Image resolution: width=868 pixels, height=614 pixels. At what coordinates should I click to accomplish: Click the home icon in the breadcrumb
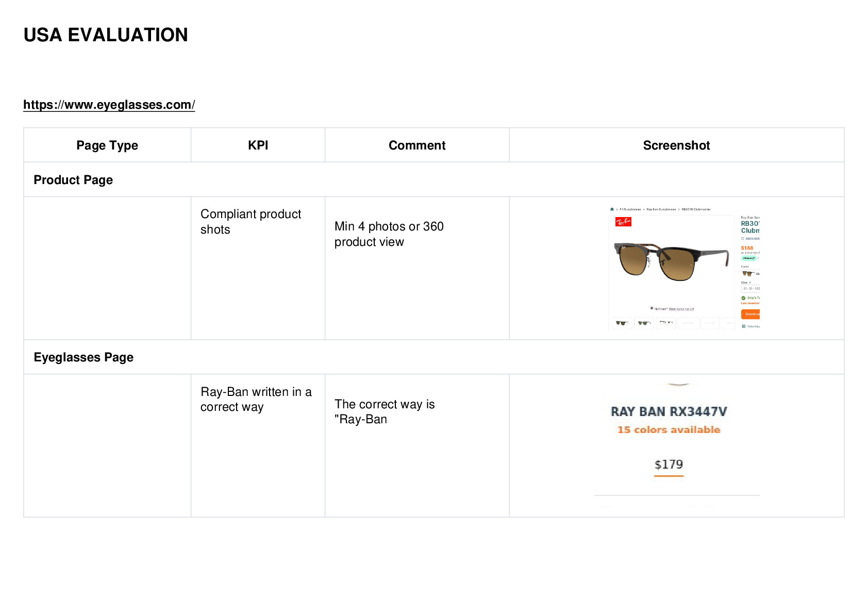(x=612, y=209)
